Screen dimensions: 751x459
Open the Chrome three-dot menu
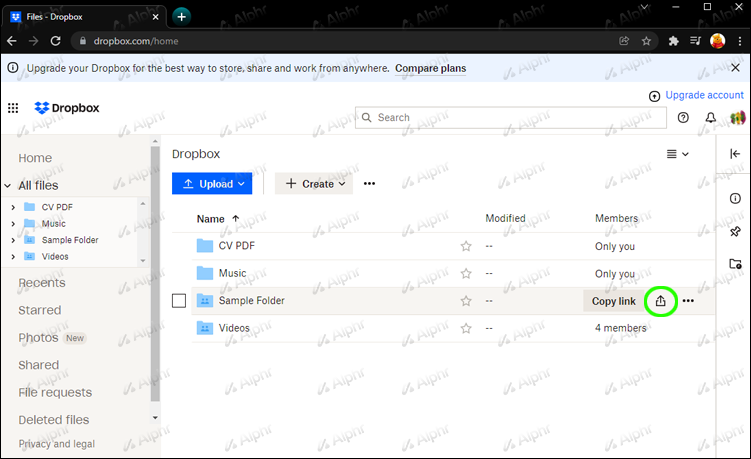click(740, 41)
